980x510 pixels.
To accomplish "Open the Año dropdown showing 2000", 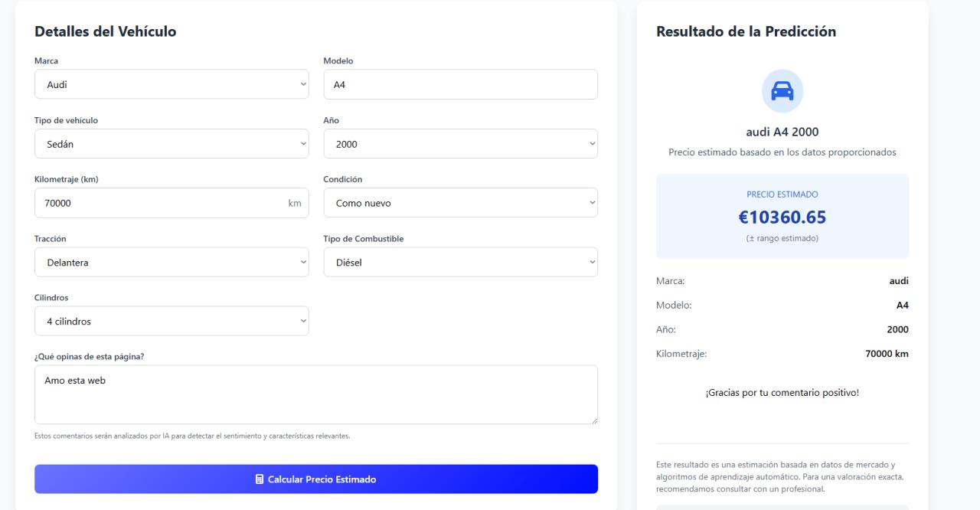I will pyautogui.click(x=460, y=143).
